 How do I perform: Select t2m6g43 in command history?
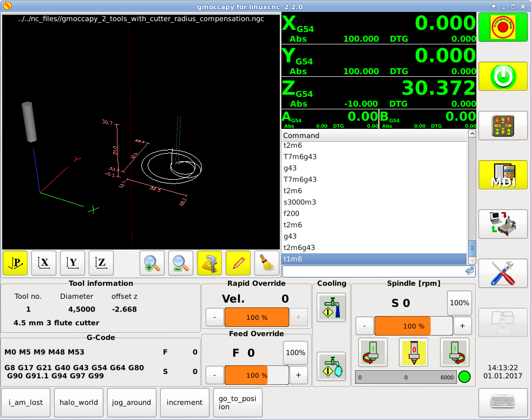[374, 247]
